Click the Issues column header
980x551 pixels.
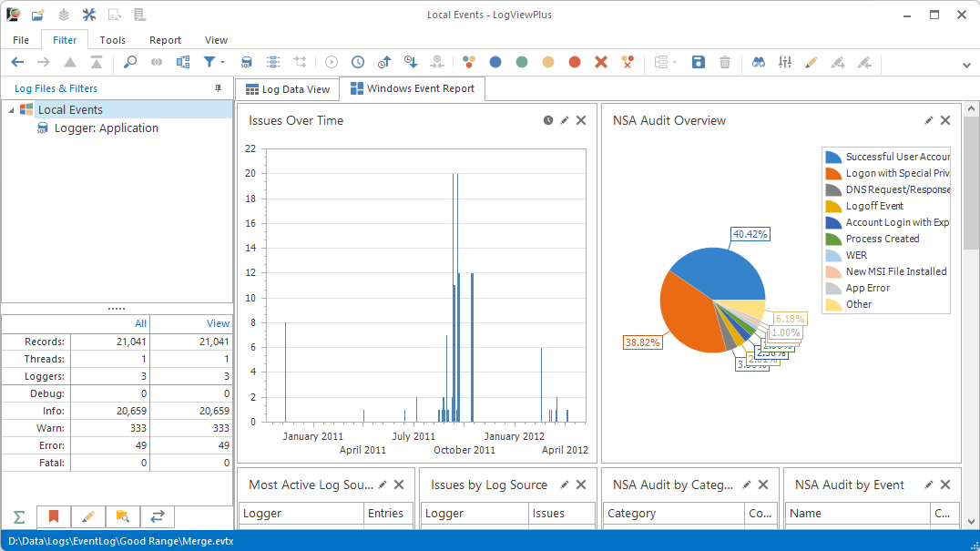[x=561, y=514]
